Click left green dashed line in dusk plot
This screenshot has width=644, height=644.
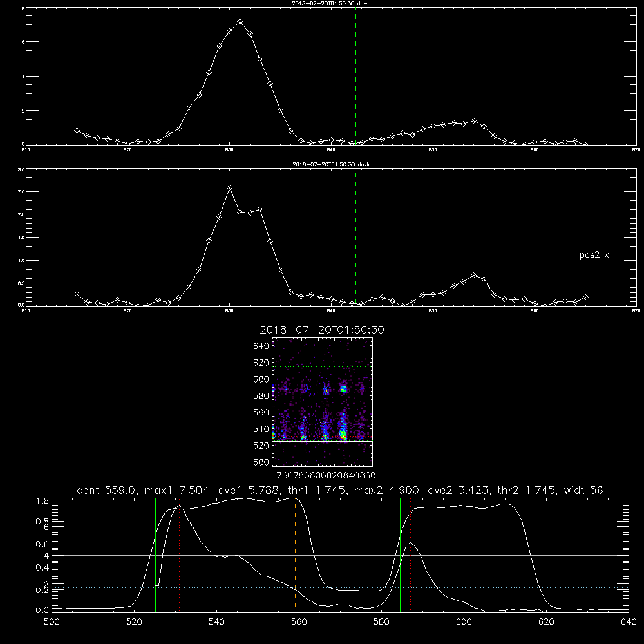(x=205, y=238)
